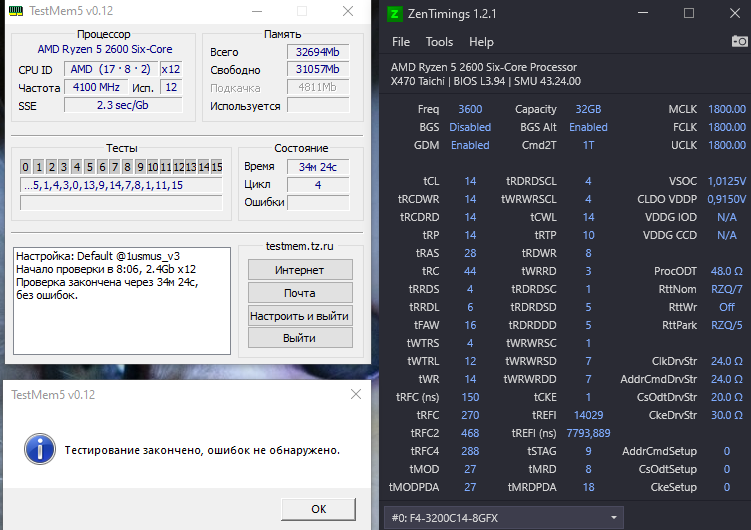Image resolution: width=751 pixels, height=530 pixels.
Task: Click the tMRDPDA value 18
Action: click(x=588, y=487)
